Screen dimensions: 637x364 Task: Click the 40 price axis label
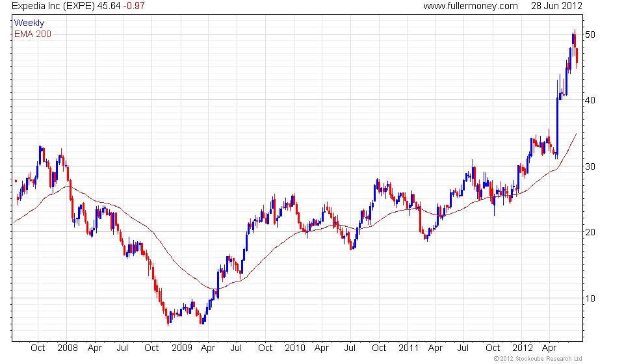(x=590, y=100)
